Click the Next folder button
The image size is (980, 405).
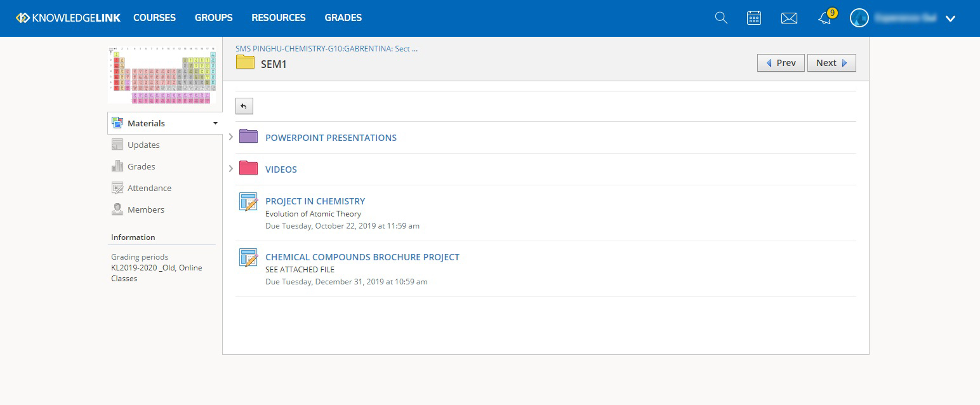[x=831, y=63]
